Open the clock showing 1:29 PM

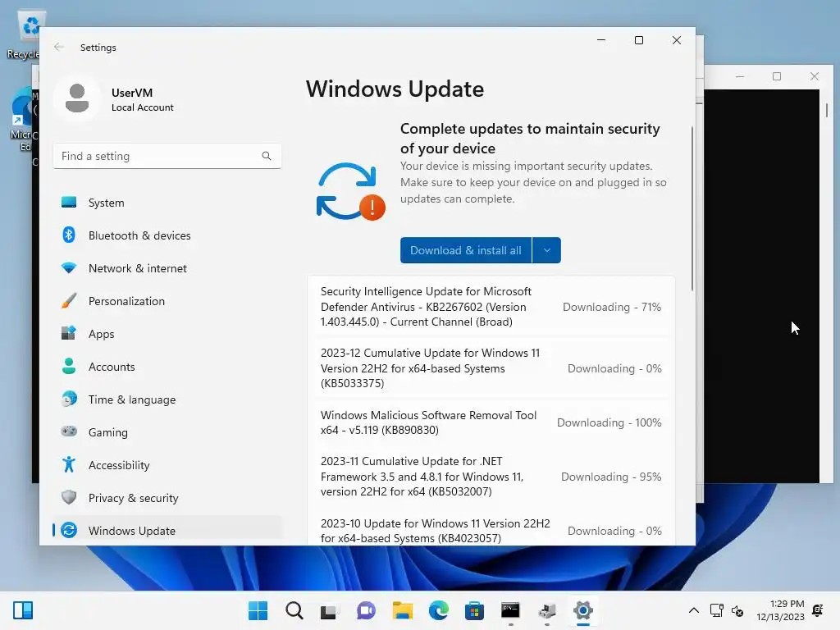pyautogui.click(x=780, y=610)
